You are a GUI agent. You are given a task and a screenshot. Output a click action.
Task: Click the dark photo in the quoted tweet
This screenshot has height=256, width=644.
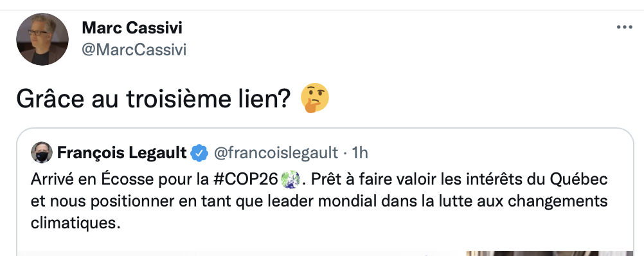[x=550, y=253]
